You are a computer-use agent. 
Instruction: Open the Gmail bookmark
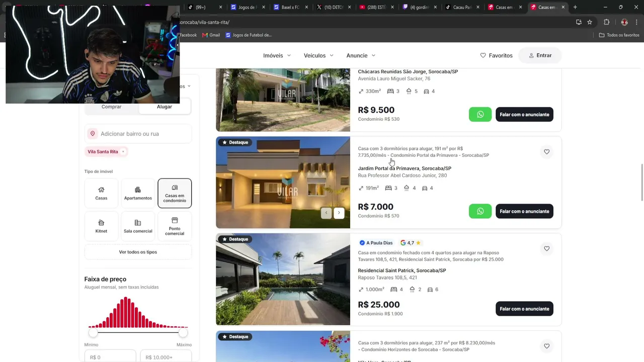(211, 35)
